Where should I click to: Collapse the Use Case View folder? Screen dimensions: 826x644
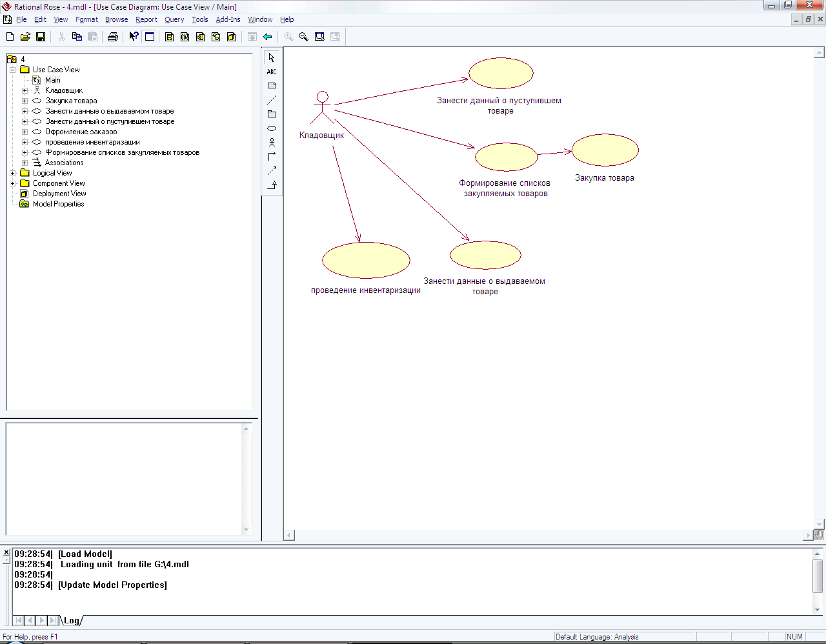point(12,70)
